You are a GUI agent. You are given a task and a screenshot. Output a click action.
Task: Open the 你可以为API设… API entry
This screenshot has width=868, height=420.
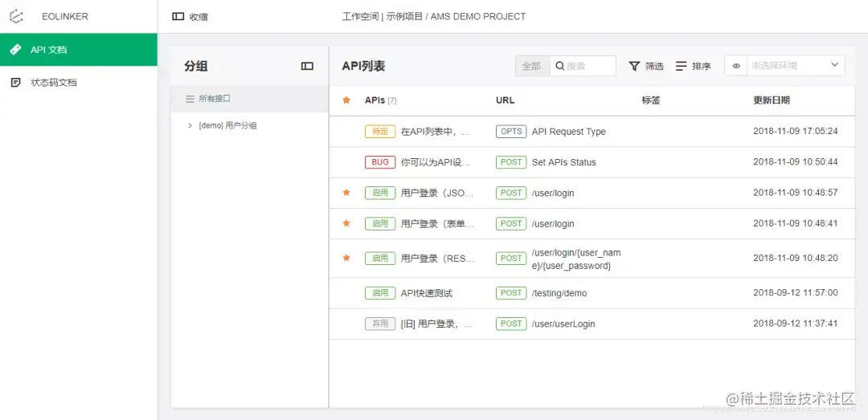436,162
